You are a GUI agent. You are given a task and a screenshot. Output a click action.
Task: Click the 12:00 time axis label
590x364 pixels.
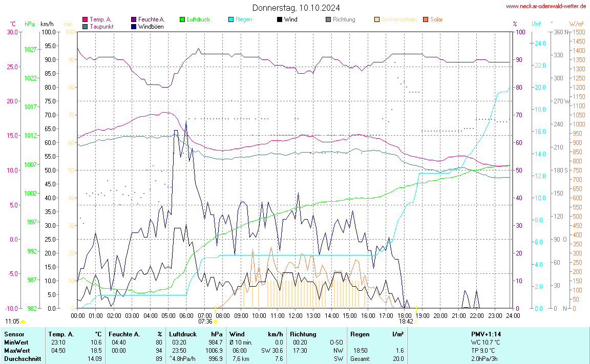click(x=296, y=316)
